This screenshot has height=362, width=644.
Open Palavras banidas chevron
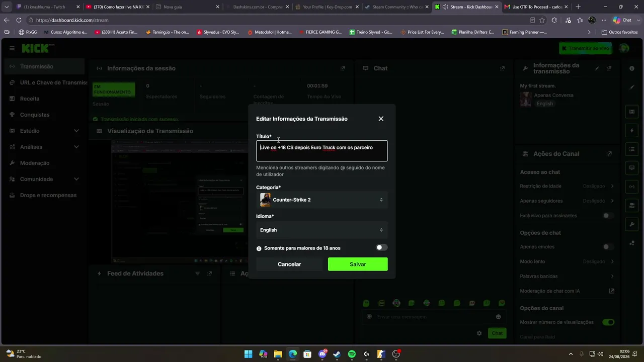[x=612, y=276]
